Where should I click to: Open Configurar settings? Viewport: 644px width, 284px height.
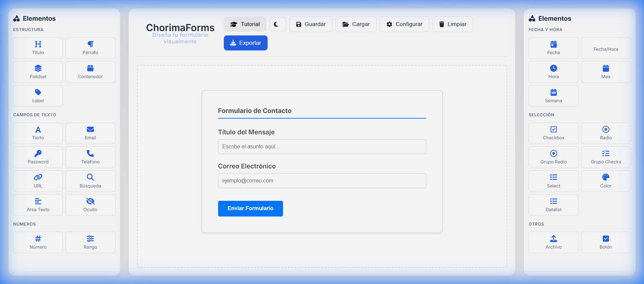point(404,24)
